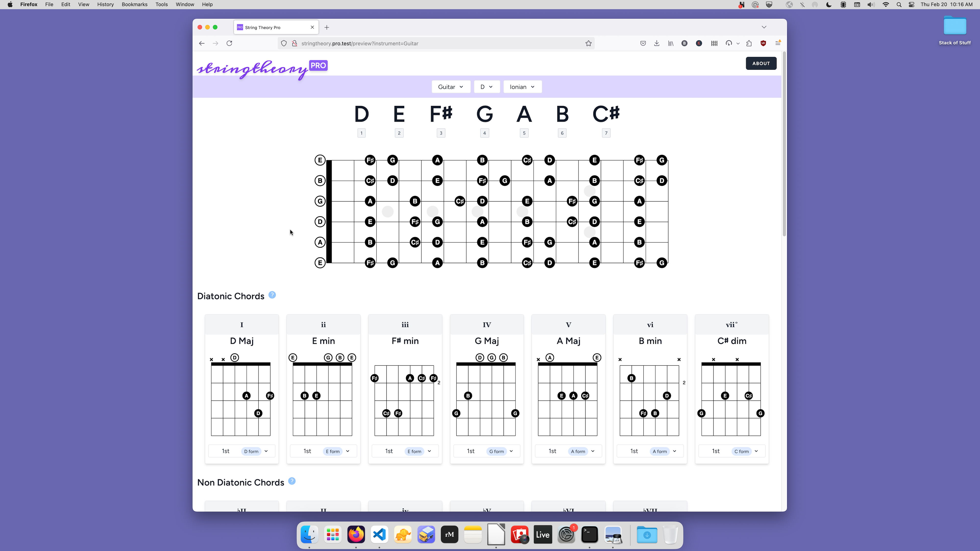Click the page vertical scrollbar

pos(784,144)
